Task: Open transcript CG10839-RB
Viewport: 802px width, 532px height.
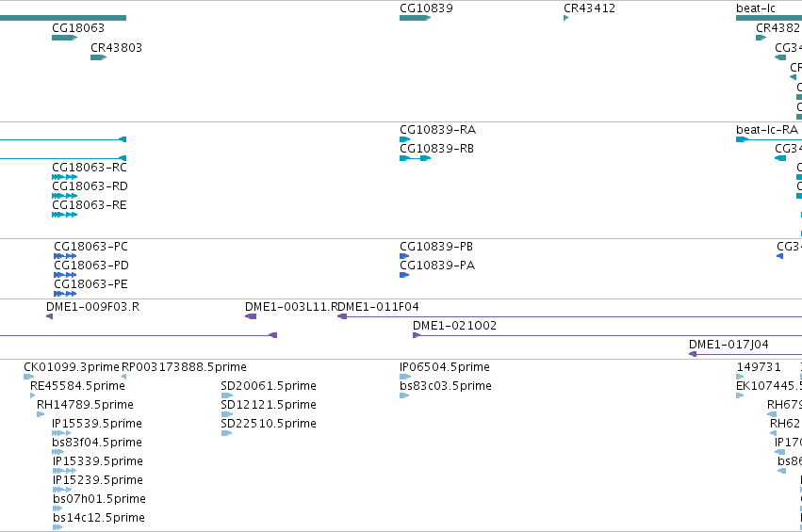Action: point(436,149)
